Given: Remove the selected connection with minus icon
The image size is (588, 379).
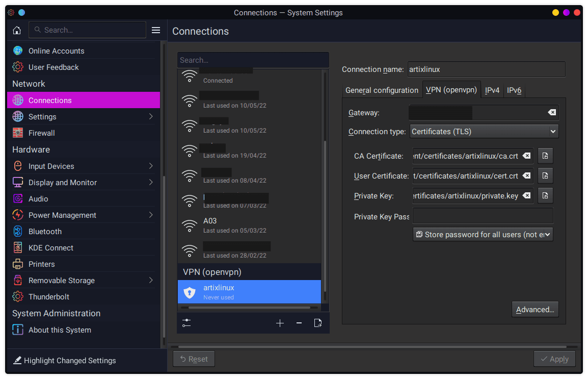Looking at the screenshot, I should (299, 323).
